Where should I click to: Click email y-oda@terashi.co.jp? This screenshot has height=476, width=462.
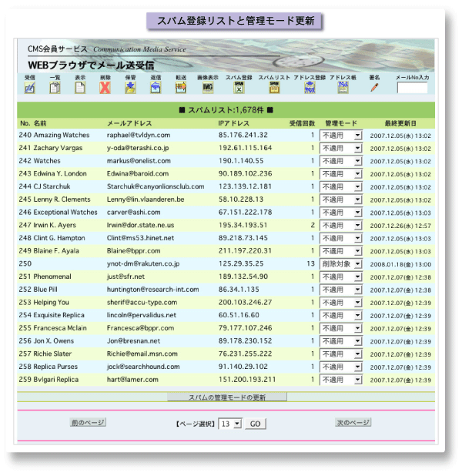click(138, 148)
